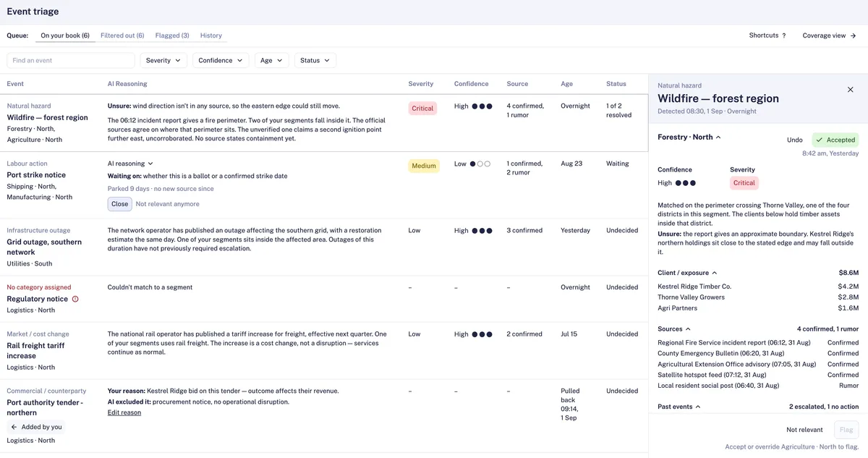This screenshot has width=868, height=458.
Task: Click the Confidence column header
Action: coord(472,84)
